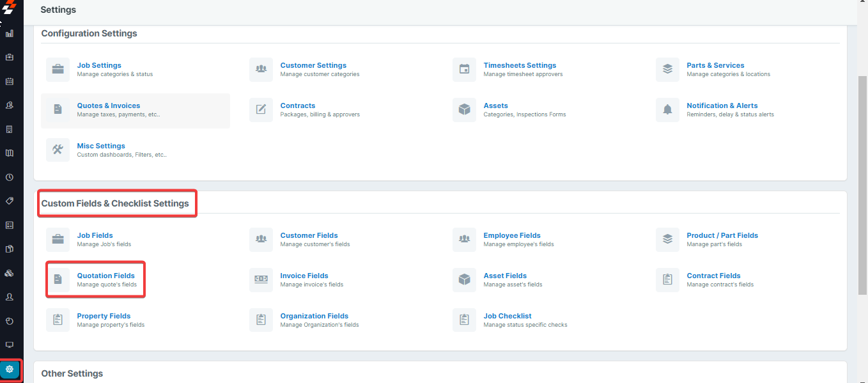Click the settings gear icon in sidebar
868x383 pixels.
(10, 369)
